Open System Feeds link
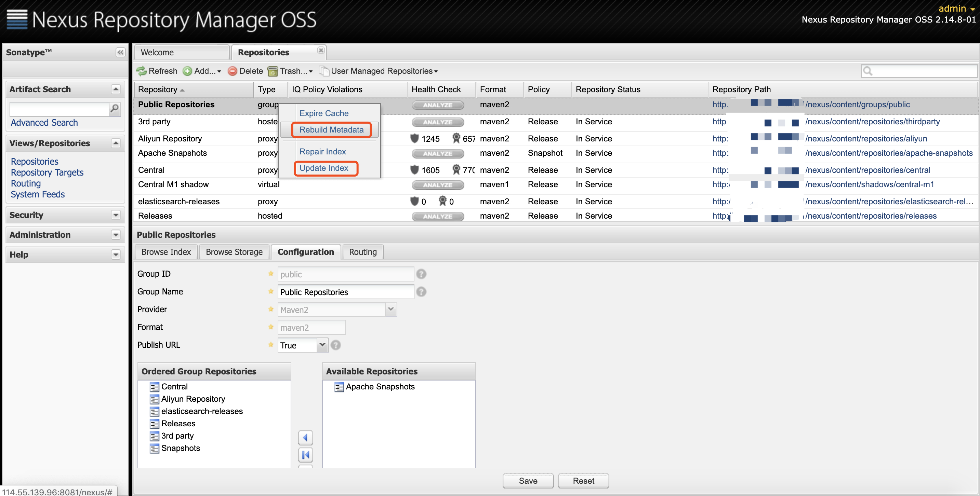This screenshot has height=496, width=980. pos(38,195)
